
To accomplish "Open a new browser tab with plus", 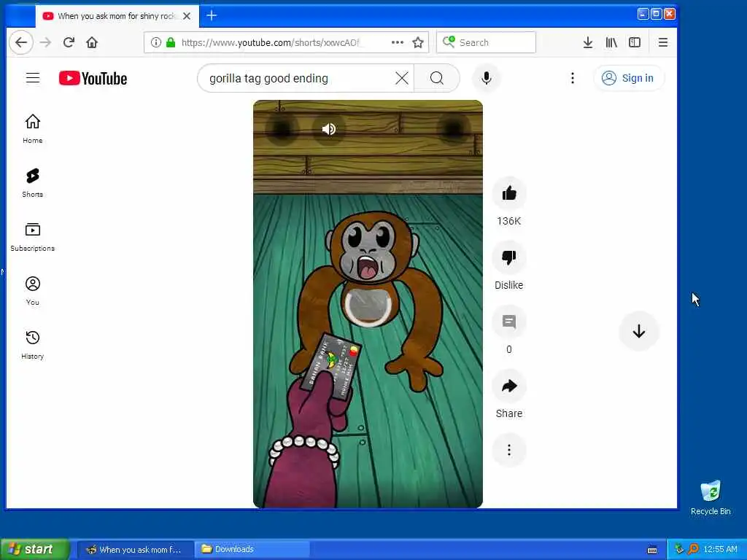I will click(212, 16).
